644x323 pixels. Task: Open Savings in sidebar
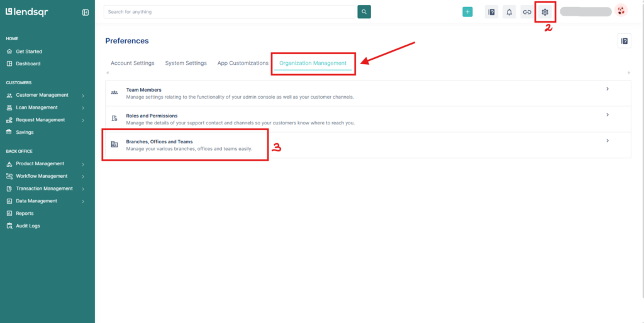coord(25,132)
